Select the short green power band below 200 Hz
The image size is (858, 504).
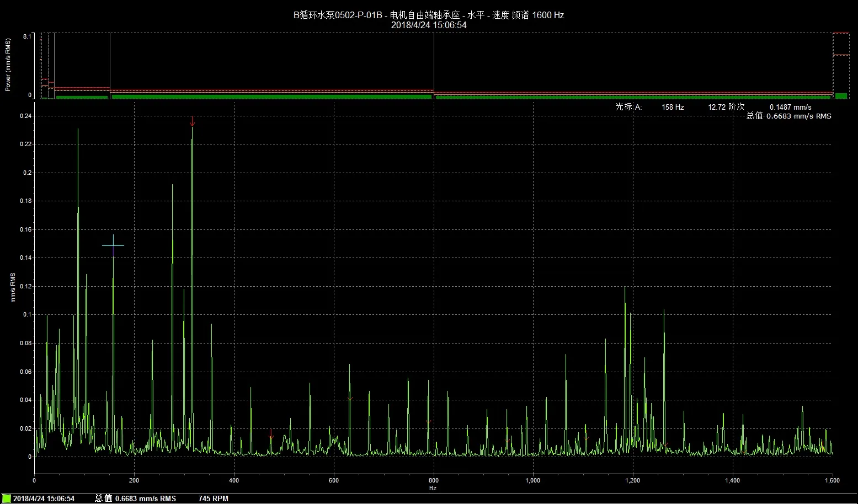click(82, 97)
